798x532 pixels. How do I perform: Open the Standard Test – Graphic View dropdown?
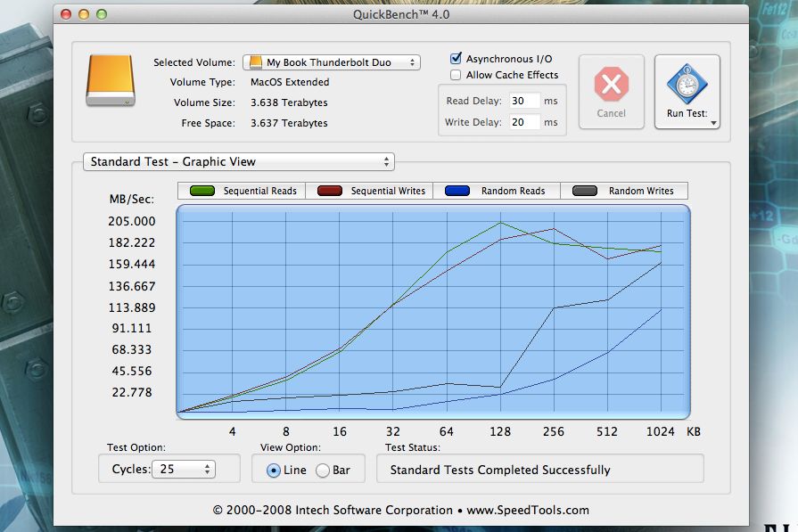point(239,161)
